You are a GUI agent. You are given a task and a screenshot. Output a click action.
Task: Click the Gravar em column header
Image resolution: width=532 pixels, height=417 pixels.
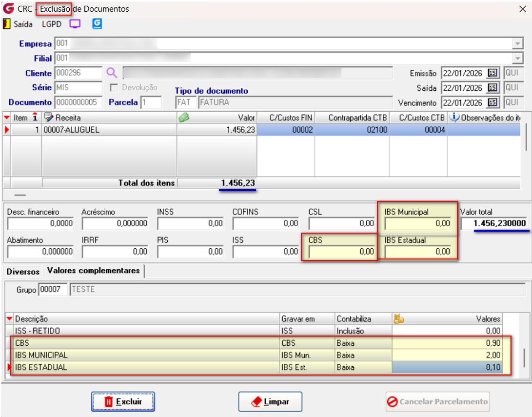pyautogui.click(x=307, y=318)
